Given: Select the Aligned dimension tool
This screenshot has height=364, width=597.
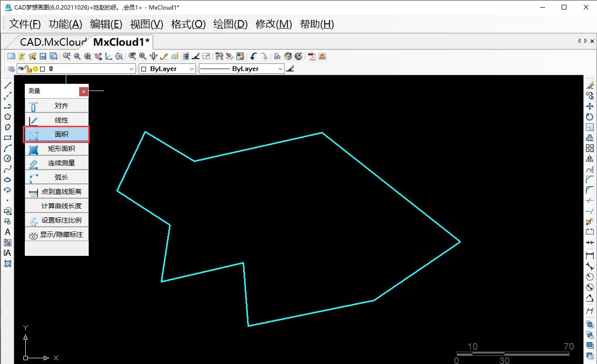Looking at the screenshot, I should tap(590, 266).
